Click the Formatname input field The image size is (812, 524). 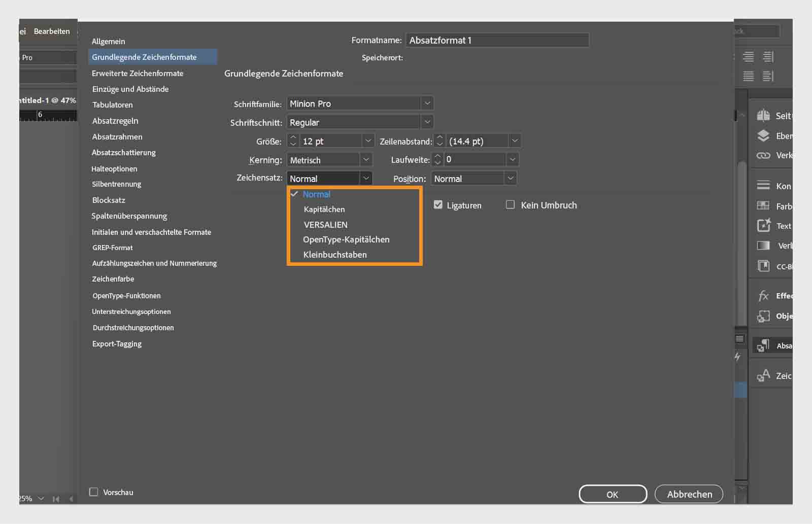pyautogui.click(x=498, y=40)
